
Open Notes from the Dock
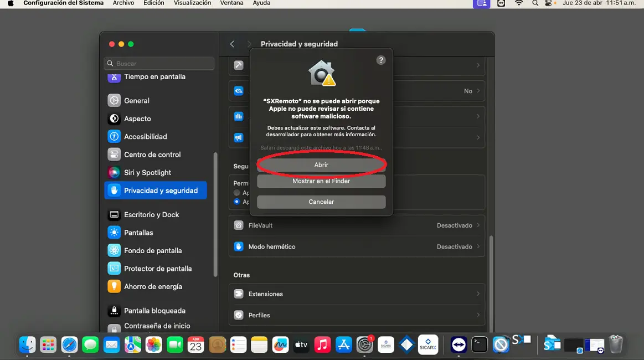click(x=259, y=345)
